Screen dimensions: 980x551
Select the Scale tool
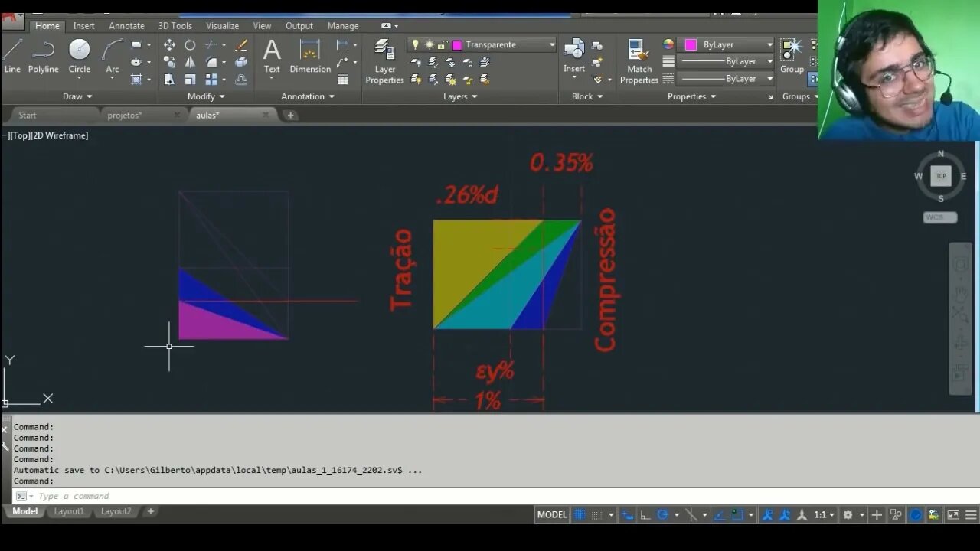coord(190,79)
